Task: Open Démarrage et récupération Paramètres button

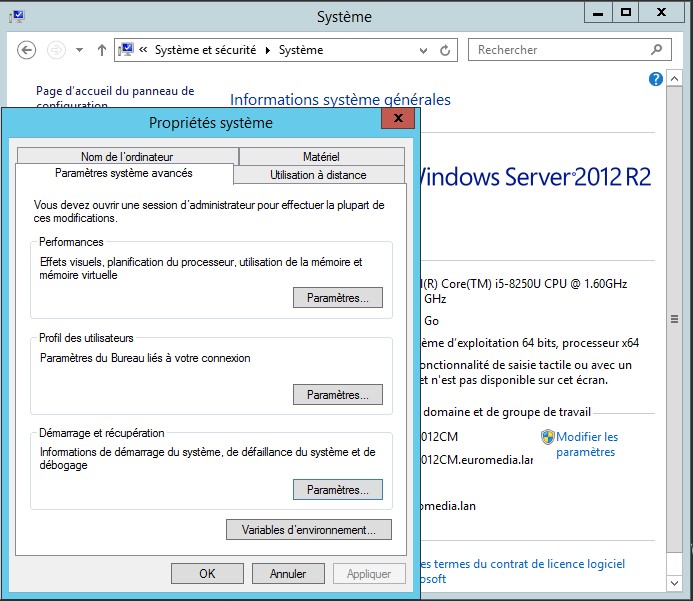Action: [338, 490]
